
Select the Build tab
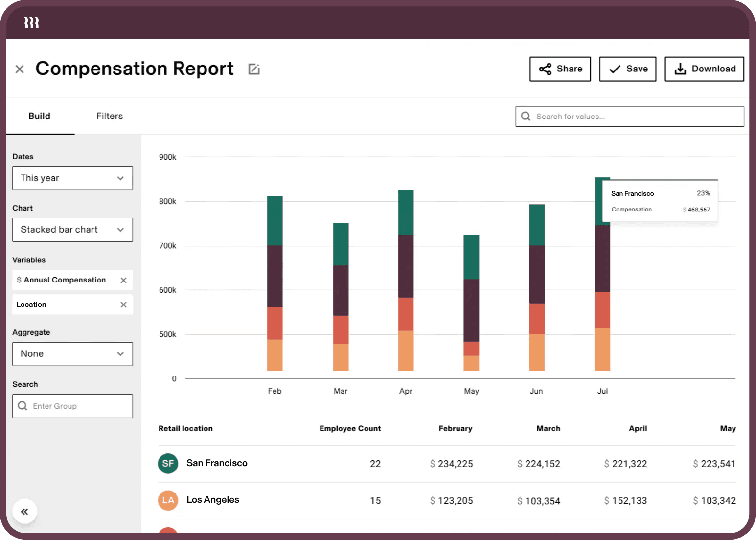[39, 116]
